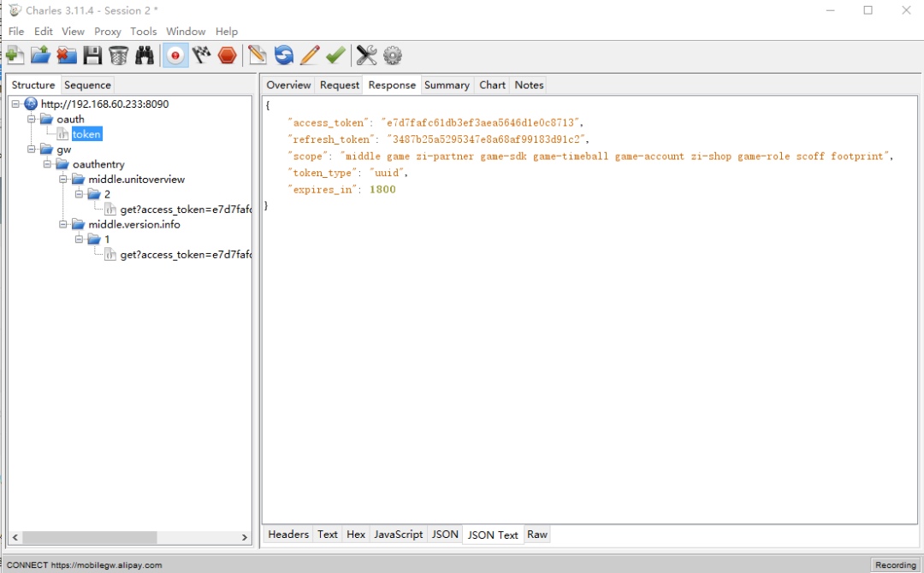The width and height of the screenshot is (924, 573).
Task: Select the host http://192.168.60.233:8090 row
Action: (104, 104)
